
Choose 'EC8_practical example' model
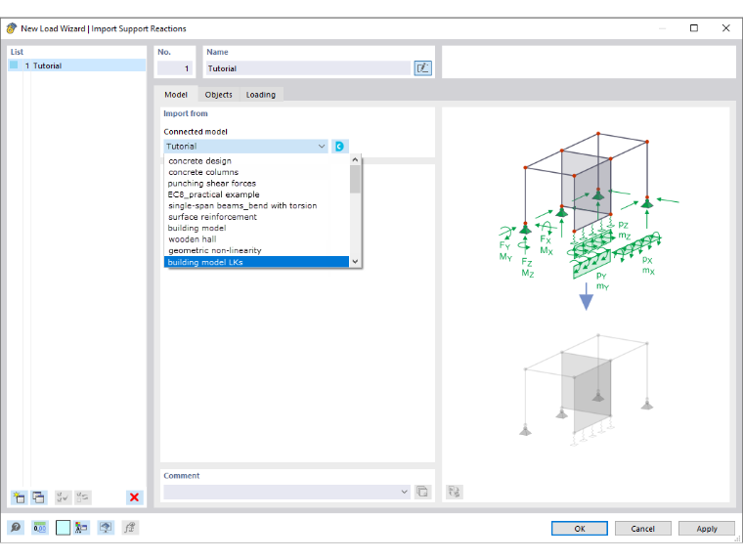coord(256,194)
